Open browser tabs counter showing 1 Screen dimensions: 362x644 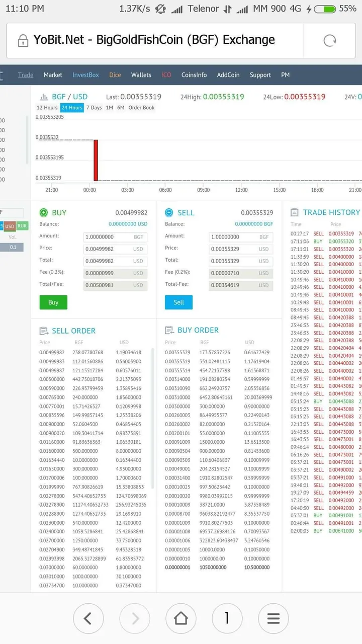tap(227, 618)
